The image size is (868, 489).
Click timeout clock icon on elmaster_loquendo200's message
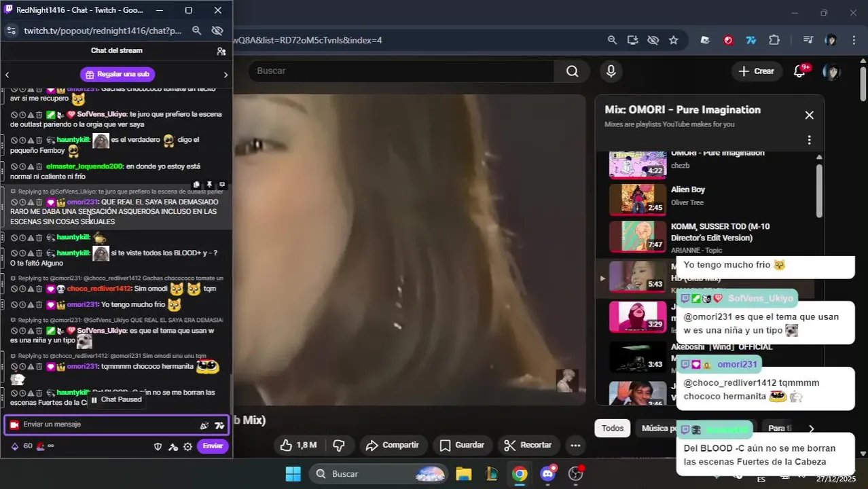click(x=22, y=166)
